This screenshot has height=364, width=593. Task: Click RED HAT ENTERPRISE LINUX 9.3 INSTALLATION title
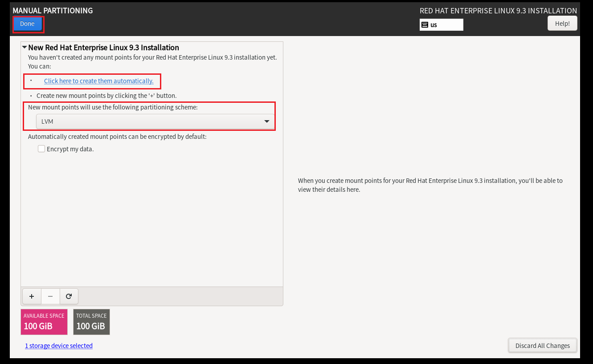(498, 11)
